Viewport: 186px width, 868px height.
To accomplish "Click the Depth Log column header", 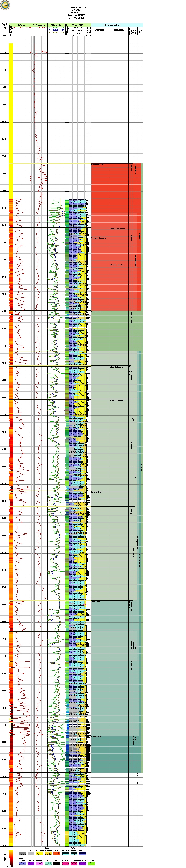I will (4, 26).
